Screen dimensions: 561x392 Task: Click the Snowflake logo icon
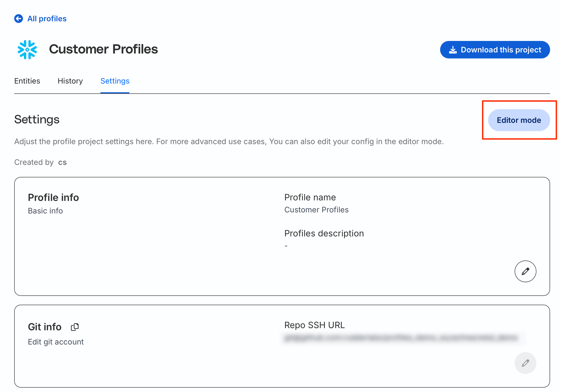tap(27, 50)
